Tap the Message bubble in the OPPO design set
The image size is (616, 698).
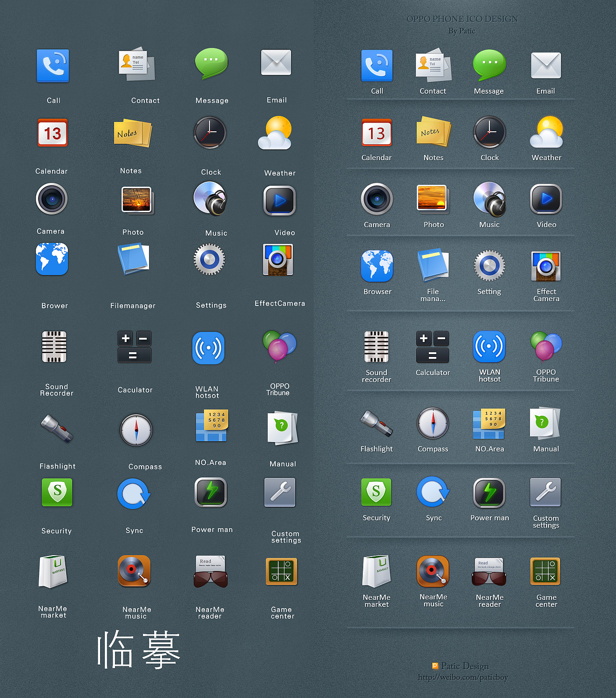point(489,65)
